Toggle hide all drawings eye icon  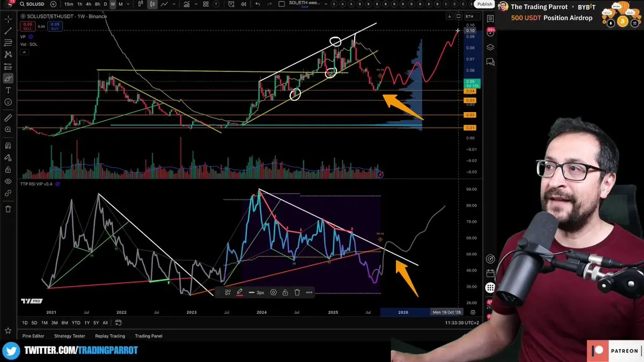point(8,181)
